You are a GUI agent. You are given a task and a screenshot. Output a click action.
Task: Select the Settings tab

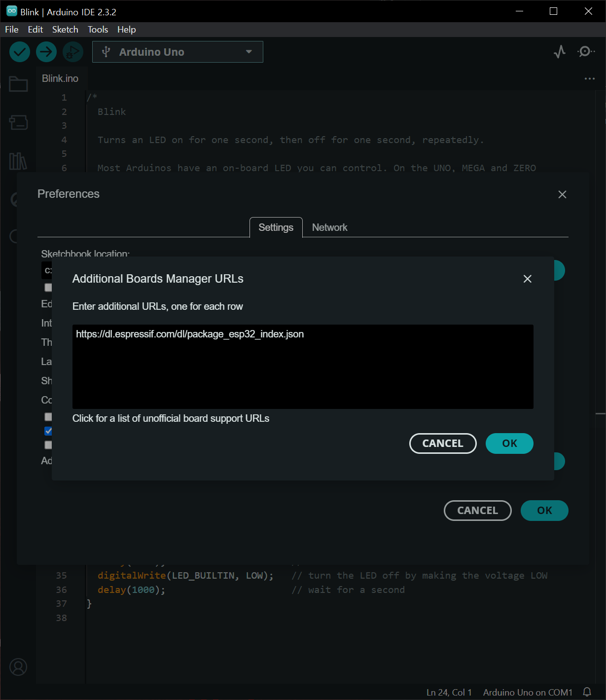(276, 227)
